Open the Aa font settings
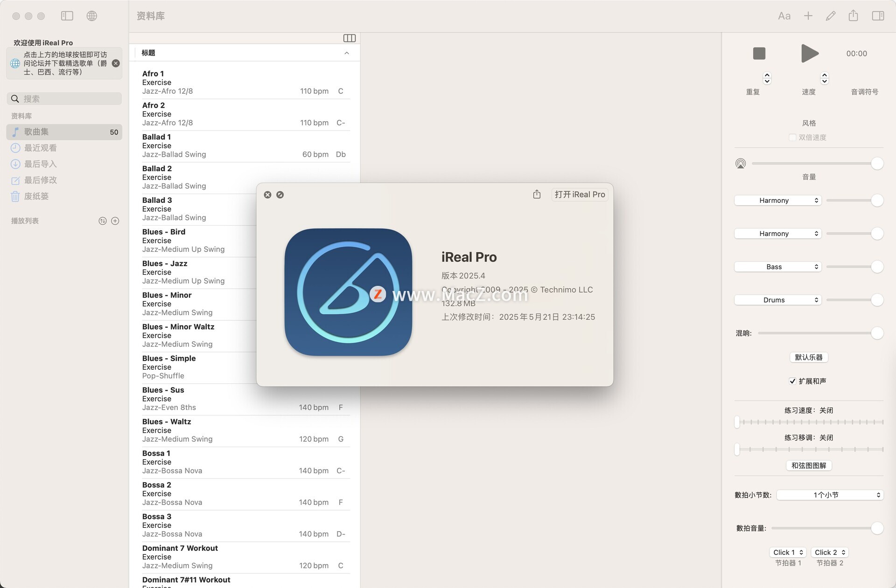 point(784,16)
